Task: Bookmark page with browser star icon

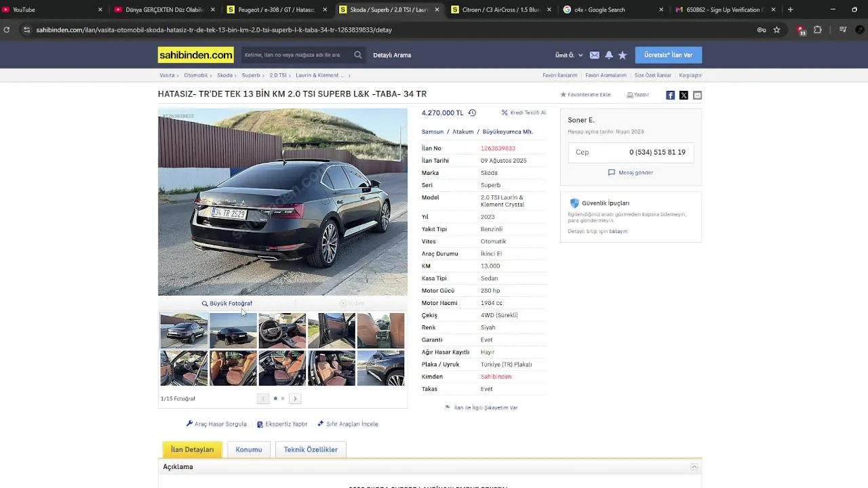Action: 776,30
